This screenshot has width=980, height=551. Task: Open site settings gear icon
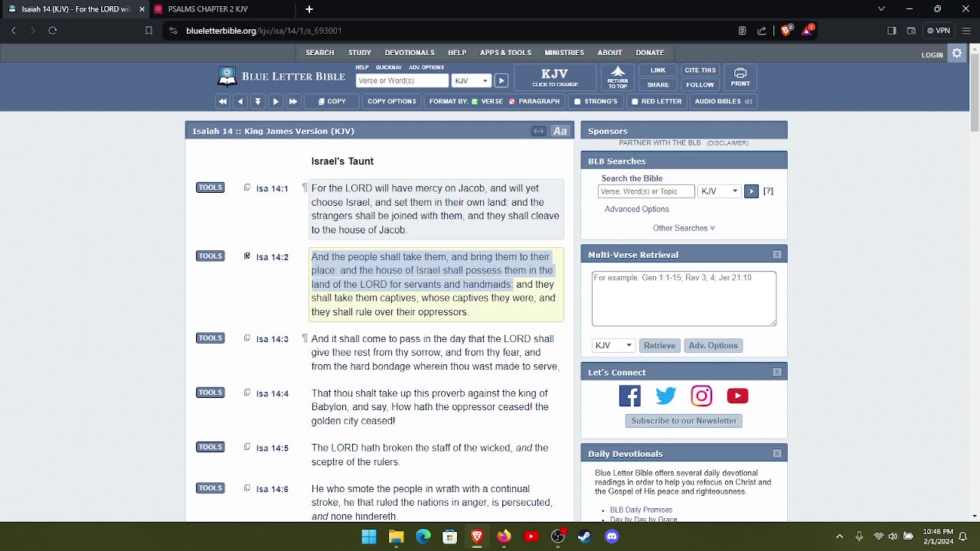957,53
